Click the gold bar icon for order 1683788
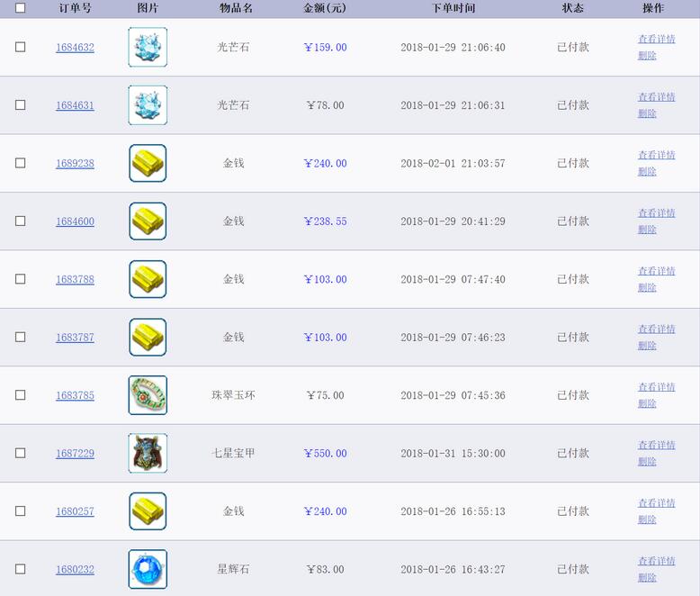This screenshot has height=596, width=700. 148,279
